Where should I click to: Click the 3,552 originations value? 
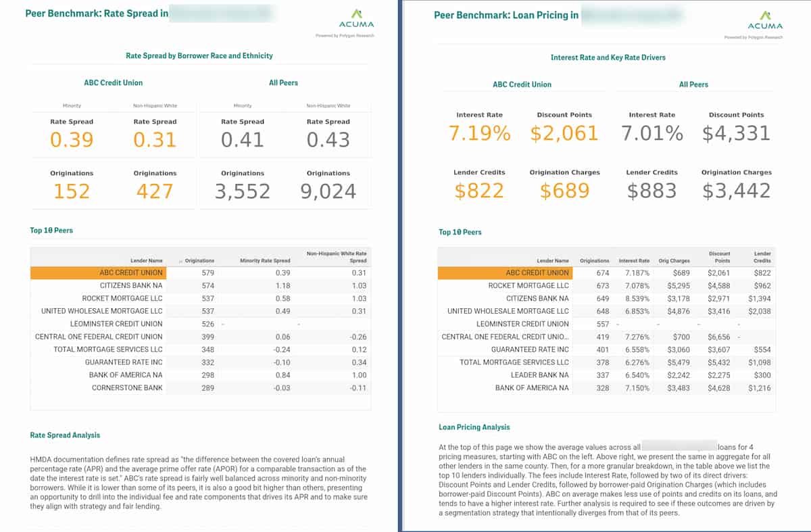[x=243, y=191]
